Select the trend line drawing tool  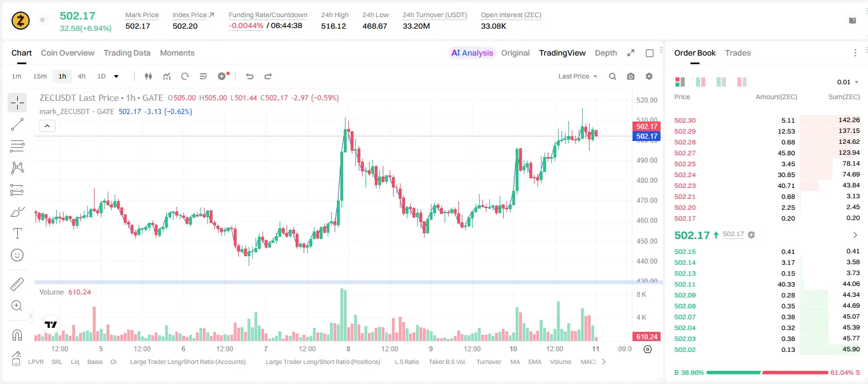pyautogui.click(x=17, y=124)
